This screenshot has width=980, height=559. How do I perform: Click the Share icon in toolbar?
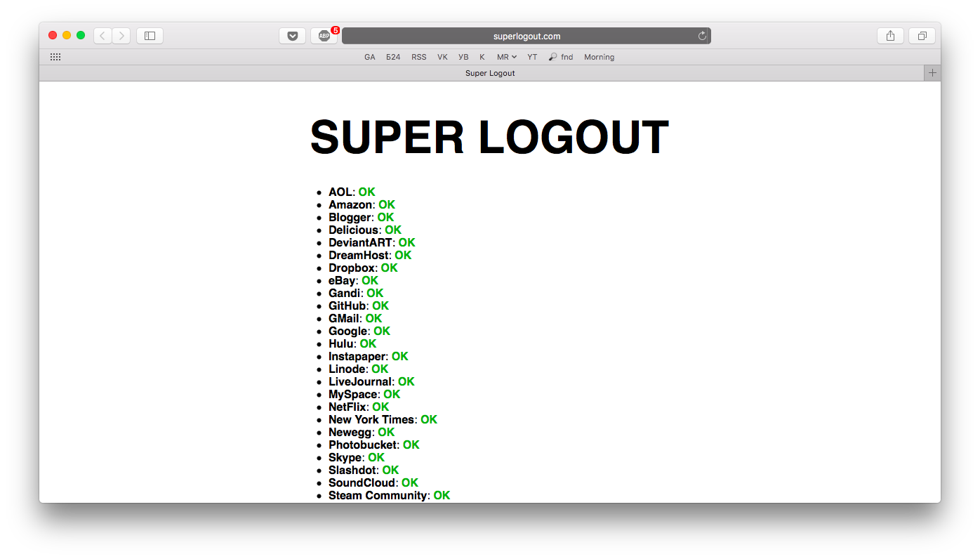(890, 36)
